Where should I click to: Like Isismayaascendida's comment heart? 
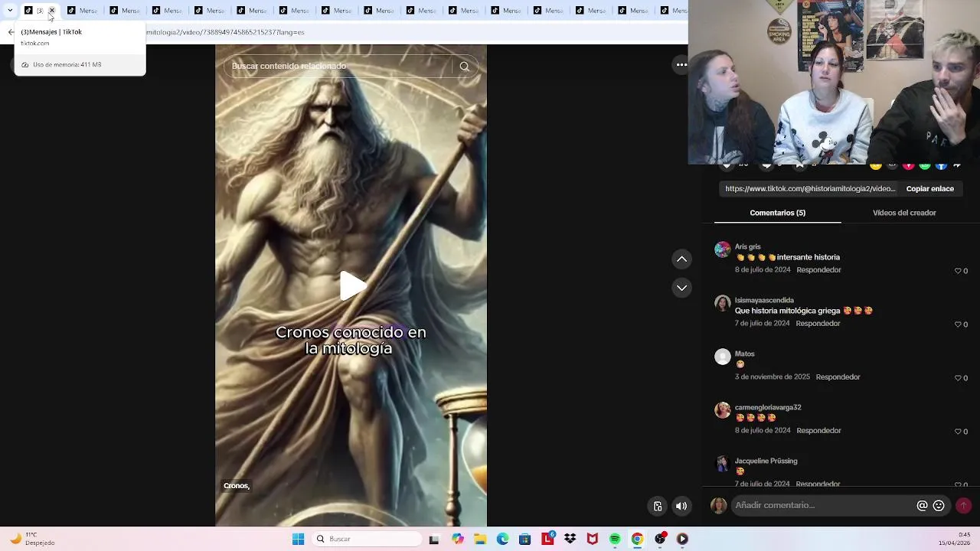coord(958,324)
